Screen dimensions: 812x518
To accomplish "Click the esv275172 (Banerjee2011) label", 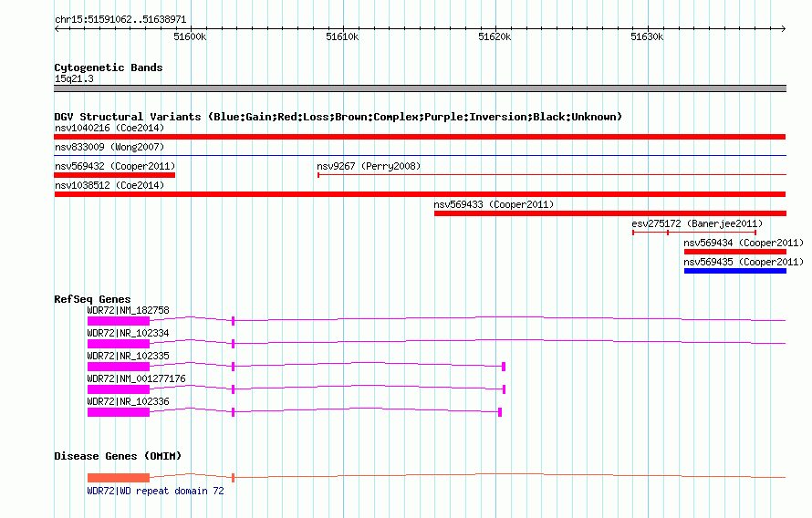I will click(697, 223).
